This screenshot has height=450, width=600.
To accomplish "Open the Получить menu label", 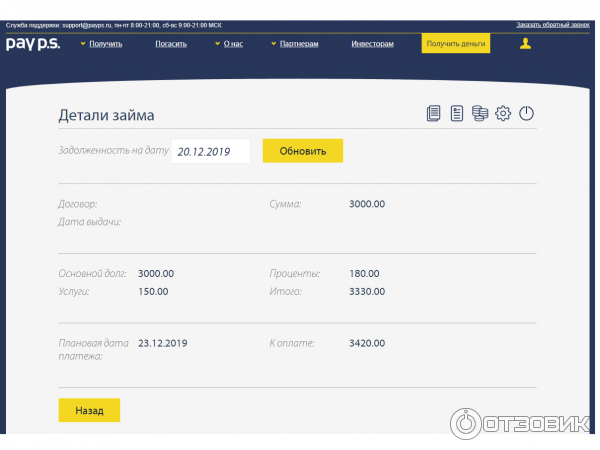I will 105,44.
